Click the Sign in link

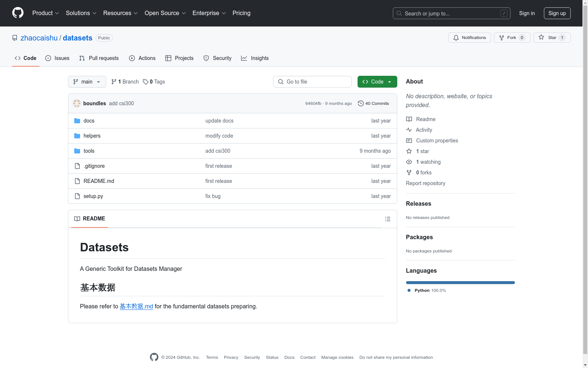point(527,13)
